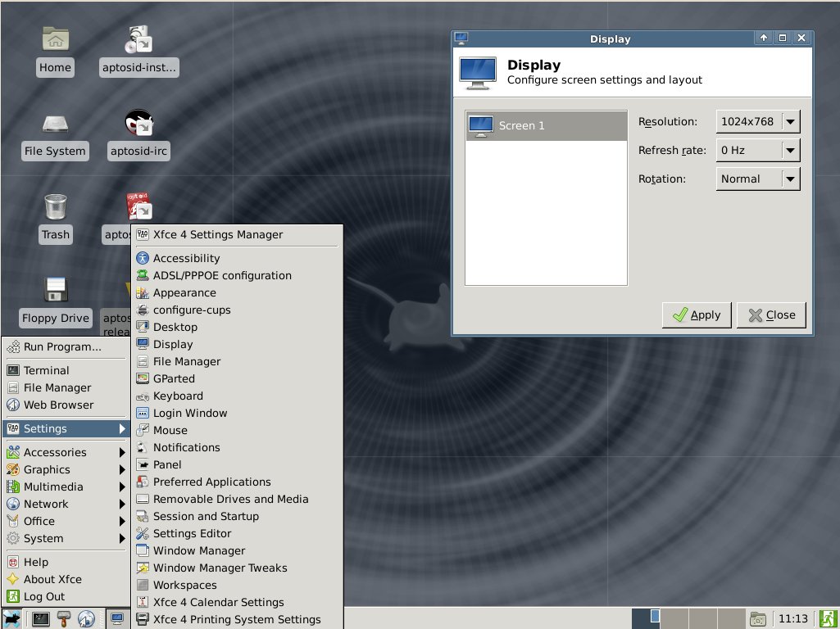Open Window Manager Tweaks
This screenshot has height=629, width=840.
[237, 568]
